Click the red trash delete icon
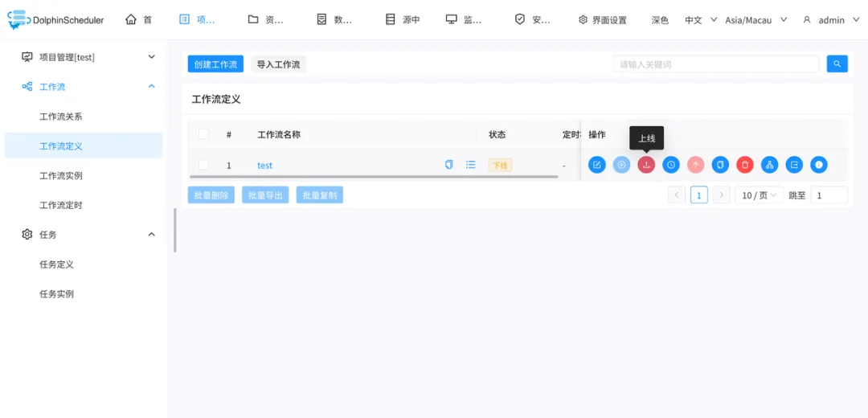The image size is (868, 418). click(745, 165)
